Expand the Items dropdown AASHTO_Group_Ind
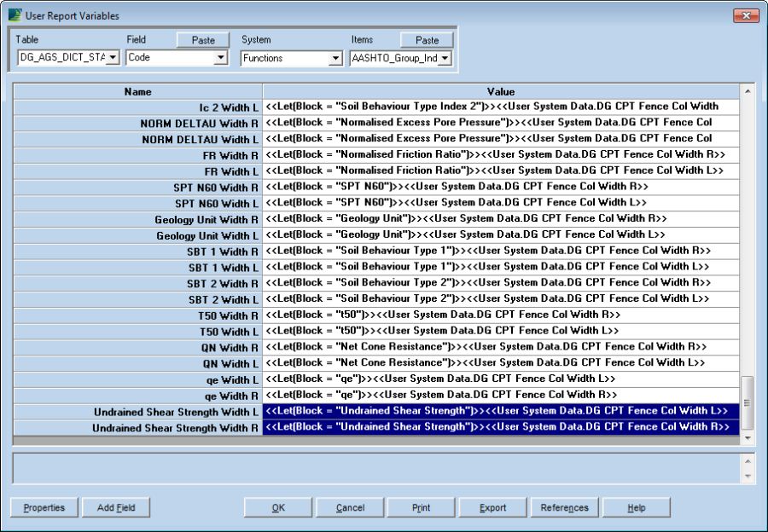Viewport: 768px width, 532px height. (x=445, y=59)
